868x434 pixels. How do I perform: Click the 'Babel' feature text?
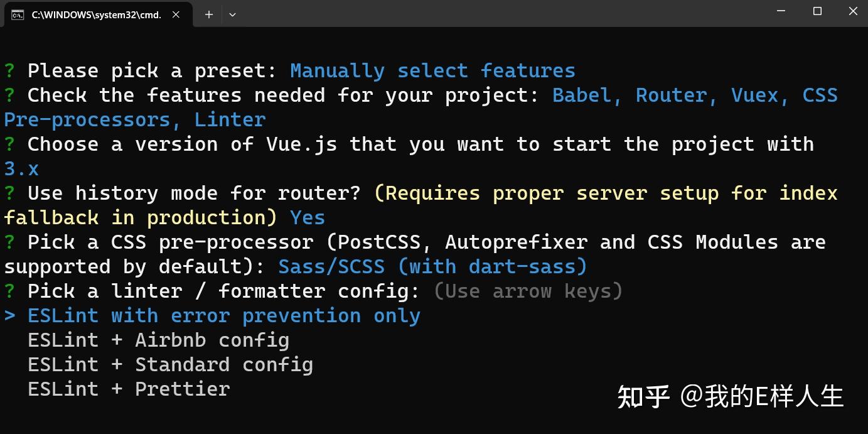(x=587, y=95)
